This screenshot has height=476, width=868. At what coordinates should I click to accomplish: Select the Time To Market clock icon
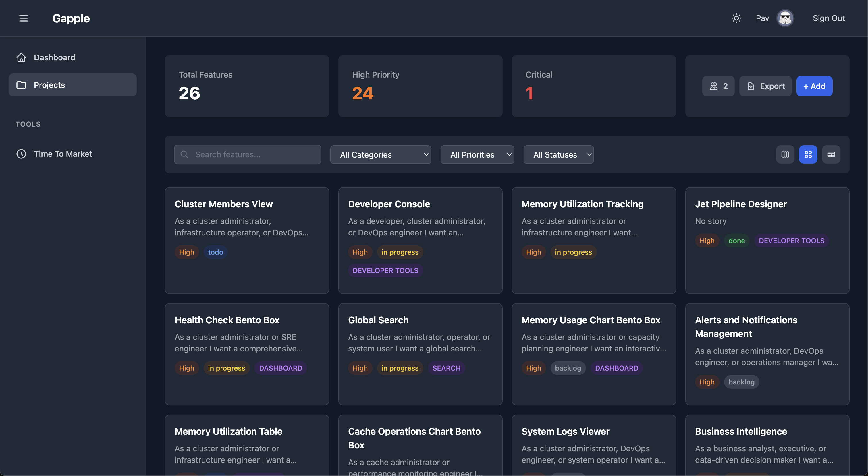click(x=21, y=154)
